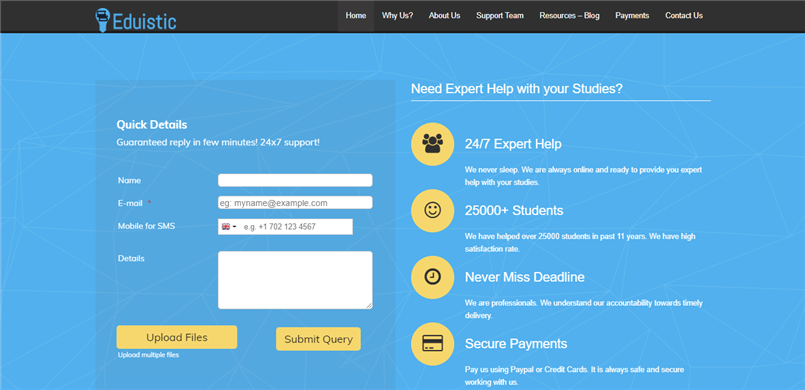This screenshot has height=390, width=805.
Task: Go to the Home menu item
Action: tap(356, 16)
